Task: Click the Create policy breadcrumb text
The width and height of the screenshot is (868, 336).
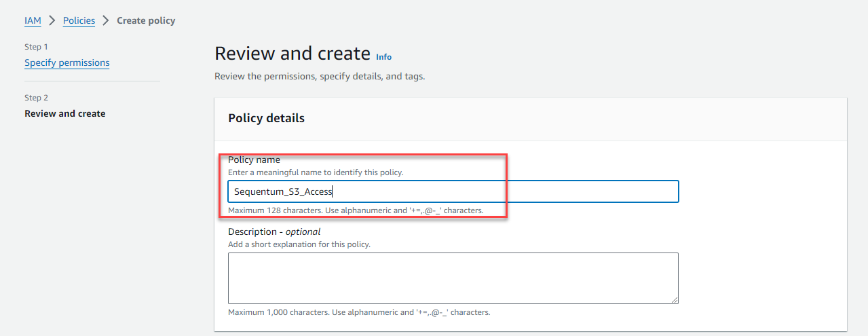Action: point(146,20)
